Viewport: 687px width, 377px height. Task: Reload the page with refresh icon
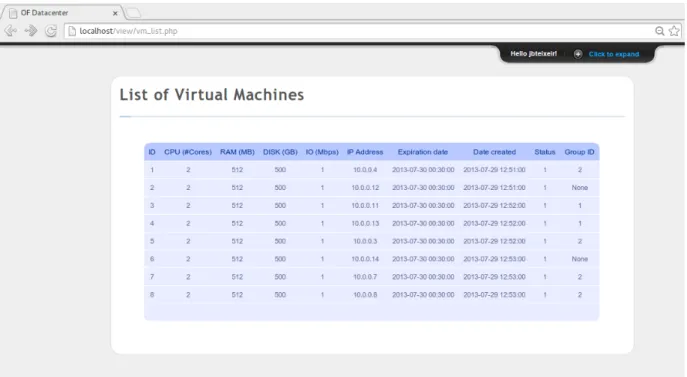(51, 31)
